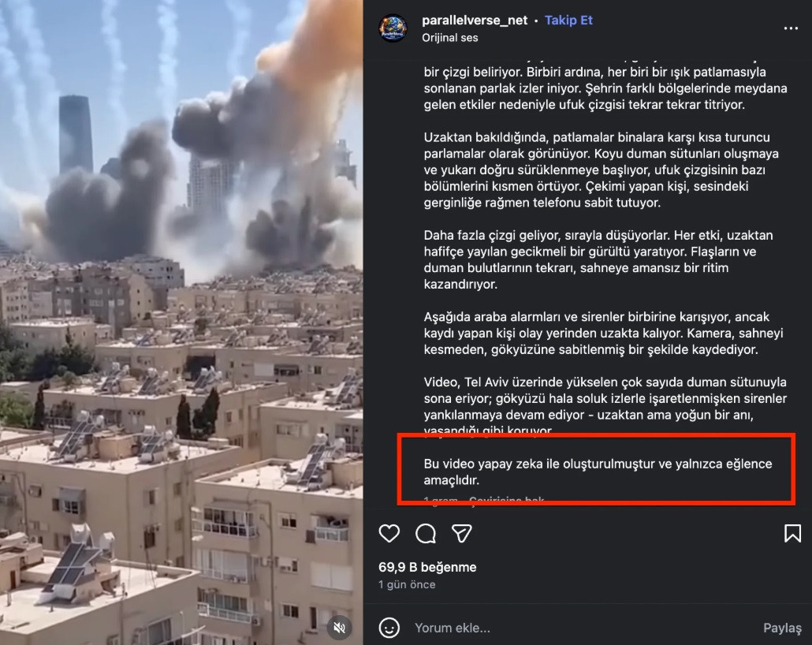Open emoji picker smiley icon
812x645 pixels.
click(389, 628)
